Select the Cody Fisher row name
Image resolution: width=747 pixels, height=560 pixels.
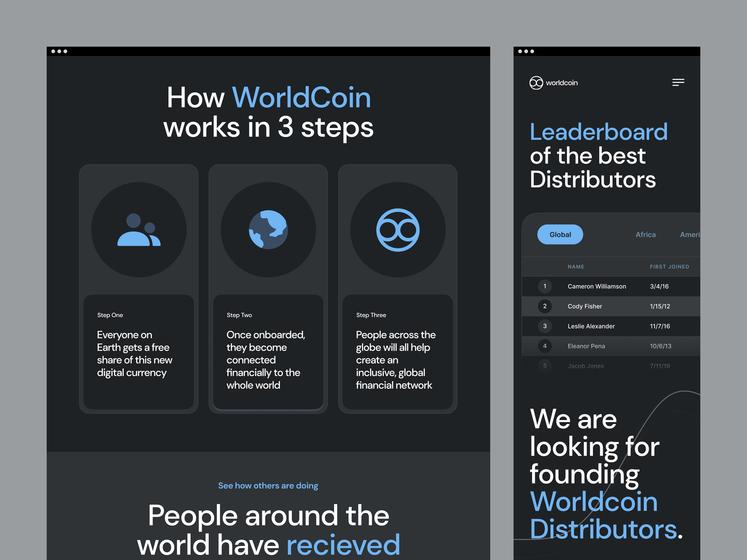point(585,306)
